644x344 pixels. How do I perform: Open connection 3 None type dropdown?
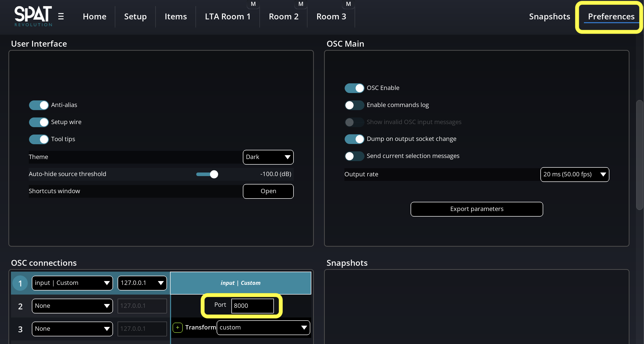point(72,329)
